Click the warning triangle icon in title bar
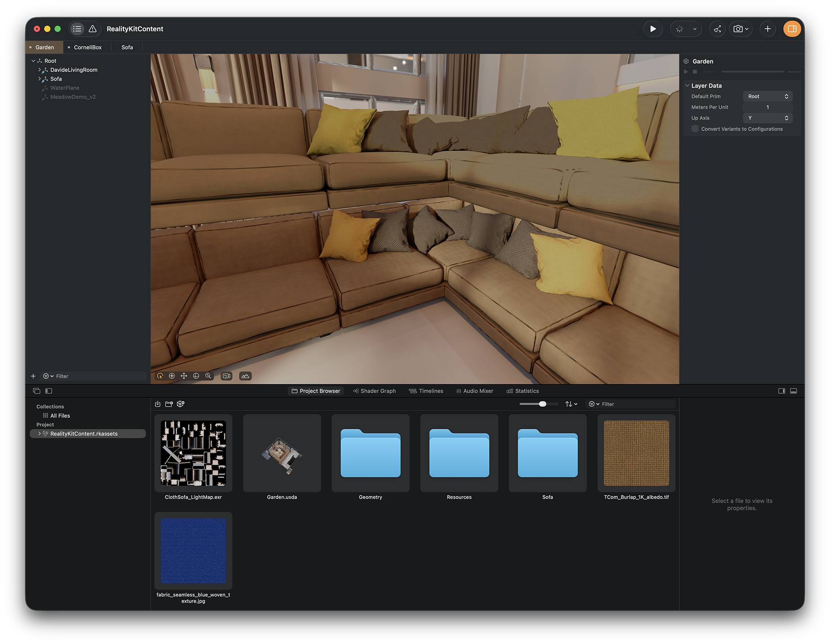 click(92, 29)
